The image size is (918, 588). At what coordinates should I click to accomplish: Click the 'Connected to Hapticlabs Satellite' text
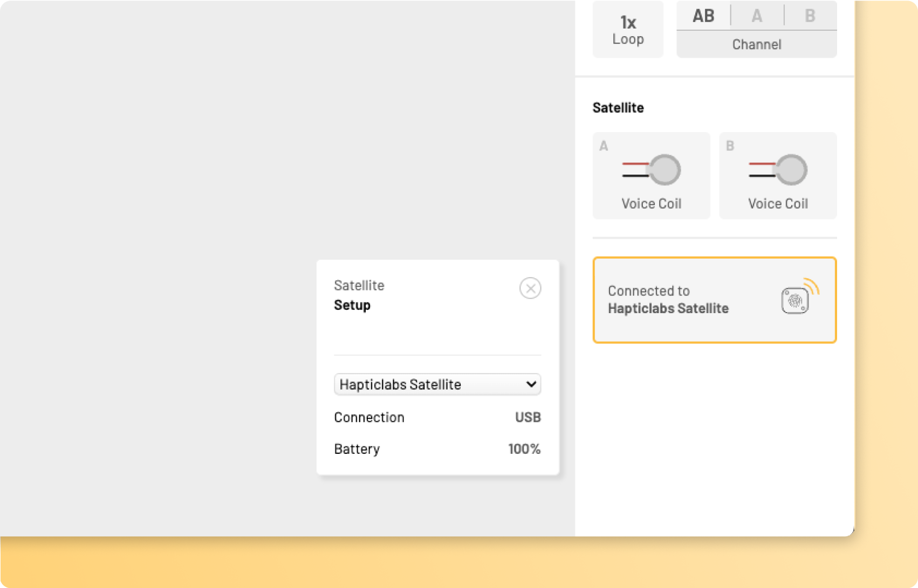pyautogui.click(x=668, y=300)
